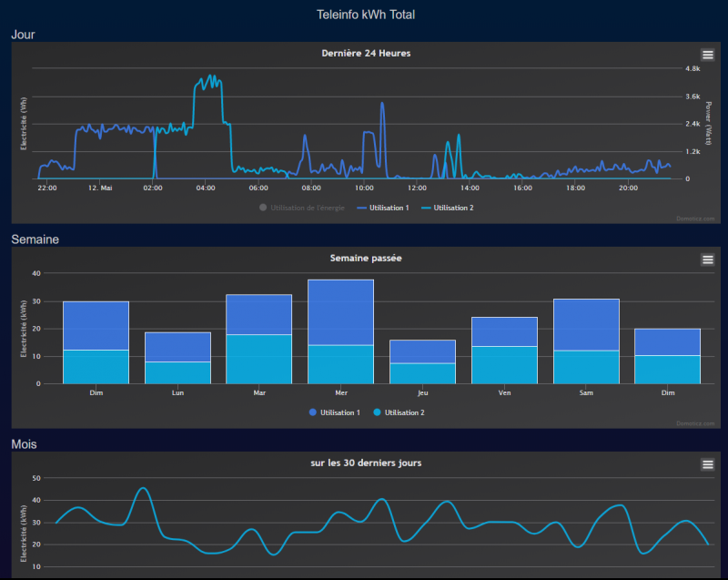Toggle Utilisation 1 series in day chart legend
Image resolution: width=728 pixels, height=580 pixels.
tap(383, 208)
